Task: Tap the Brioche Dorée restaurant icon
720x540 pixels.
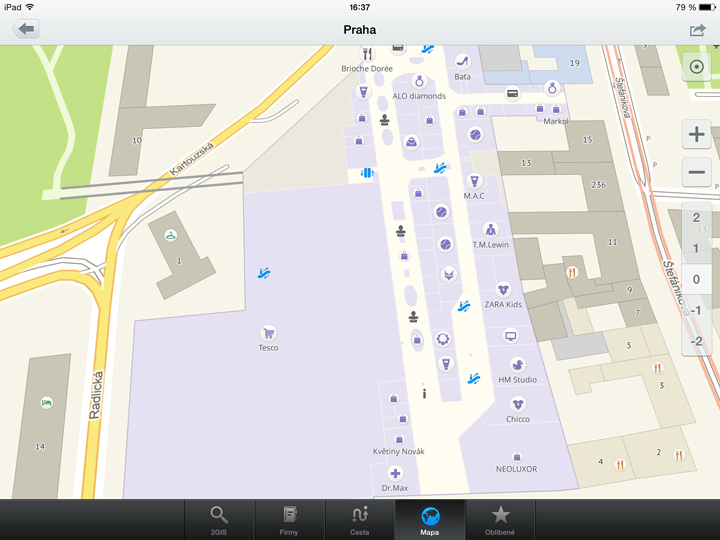Action: pos(367,54)
